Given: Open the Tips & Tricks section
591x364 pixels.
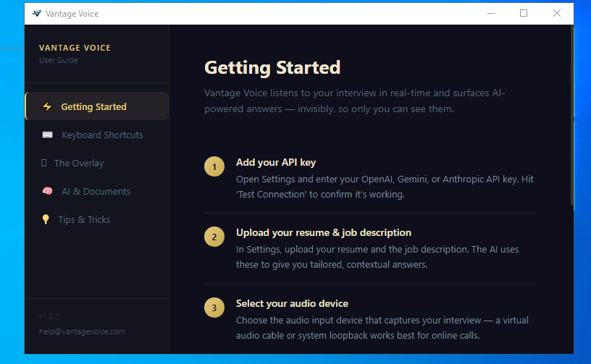Looking at the screenshot, I should coord(97,219).
